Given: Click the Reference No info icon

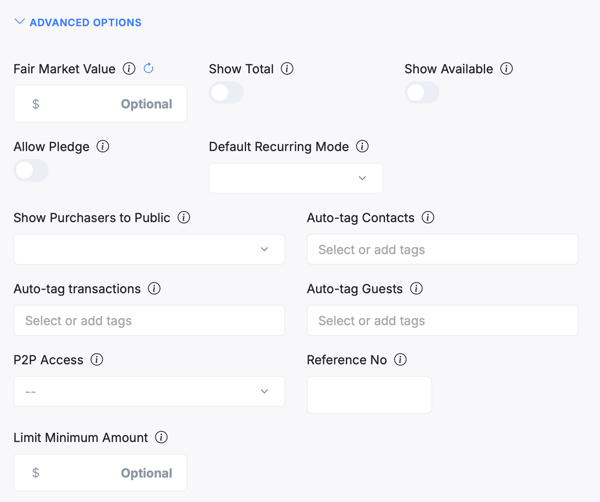Looking at the screenshot, I should pos(400,360).
